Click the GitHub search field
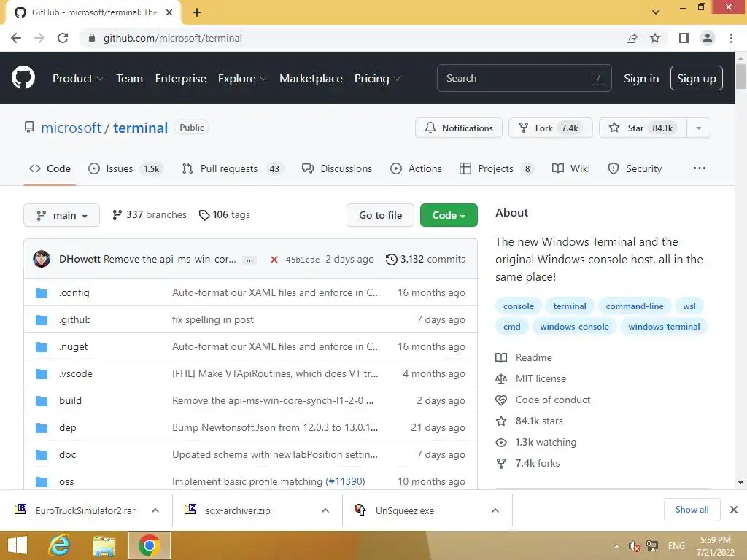This screenshot has height=560, width=747. click(524, 78)
